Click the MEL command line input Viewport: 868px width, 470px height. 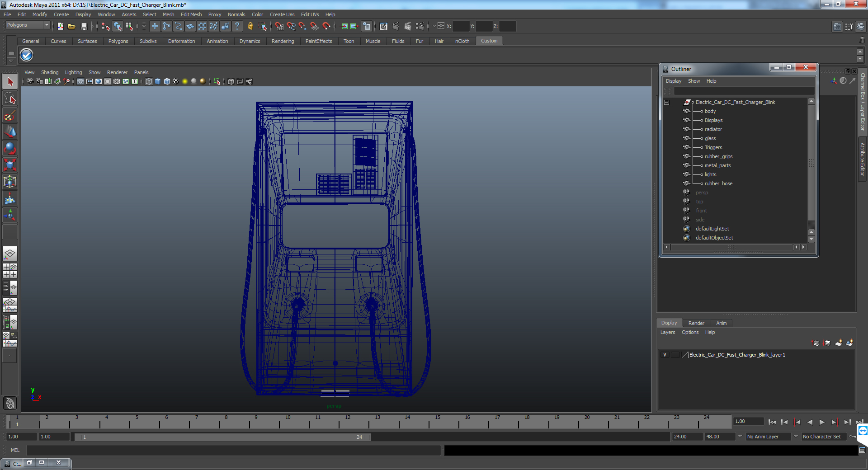pos(233,450)
